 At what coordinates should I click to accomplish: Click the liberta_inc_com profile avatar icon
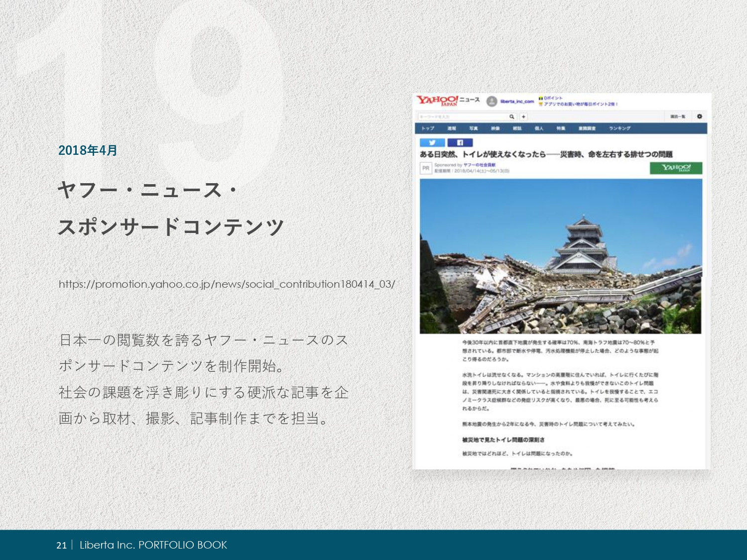pyautogui.click(x=491, y=101)
